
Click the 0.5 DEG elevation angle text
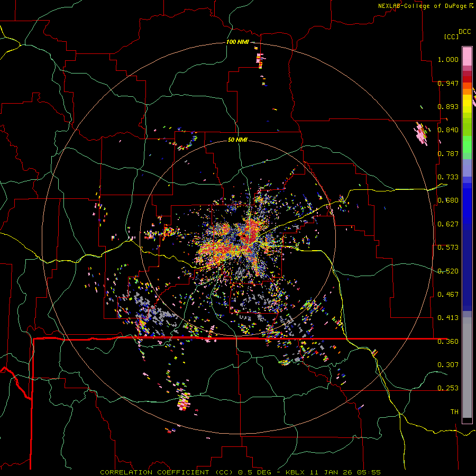point(254,472)
